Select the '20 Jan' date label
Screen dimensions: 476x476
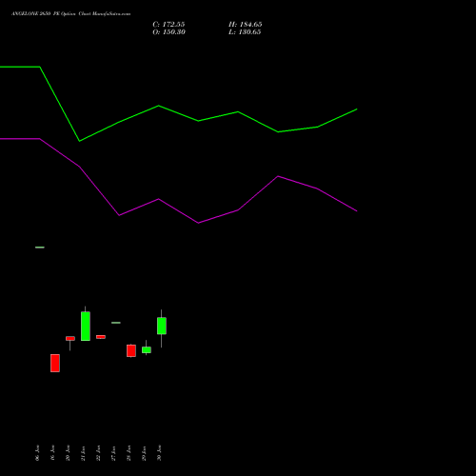[68, 453]
